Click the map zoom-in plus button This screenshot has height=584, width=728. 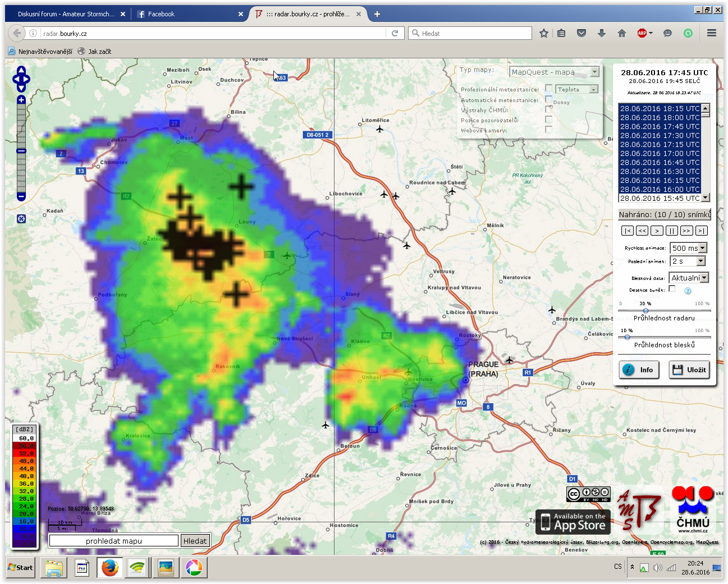(x=21, y=100)
